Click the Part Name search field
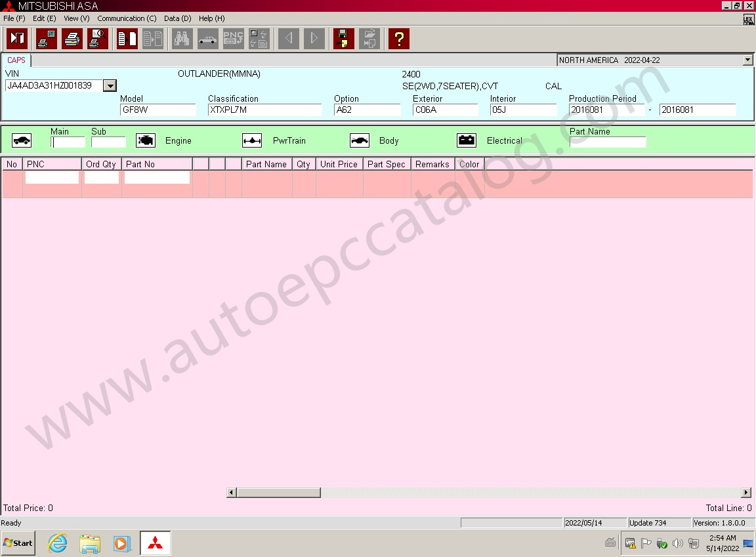Viewport: 756px width, 557px height. pyautogui.click(x=608, y=142)
